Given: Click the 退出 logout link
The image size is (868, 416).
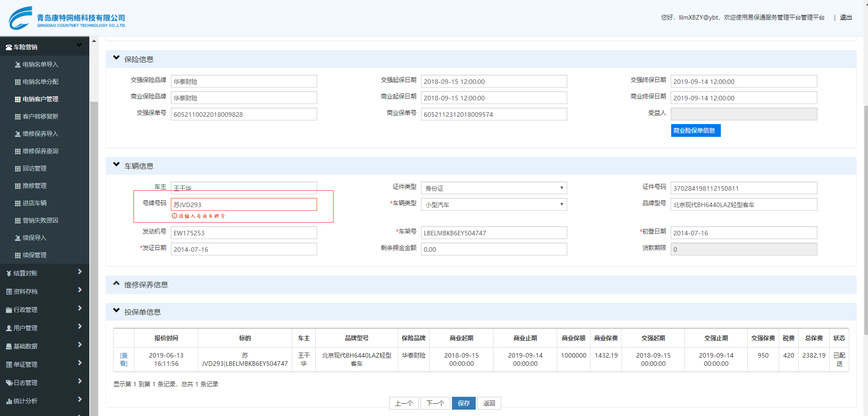Looking at the screenshot, I should pyautogui.click(x=846, y=18).
